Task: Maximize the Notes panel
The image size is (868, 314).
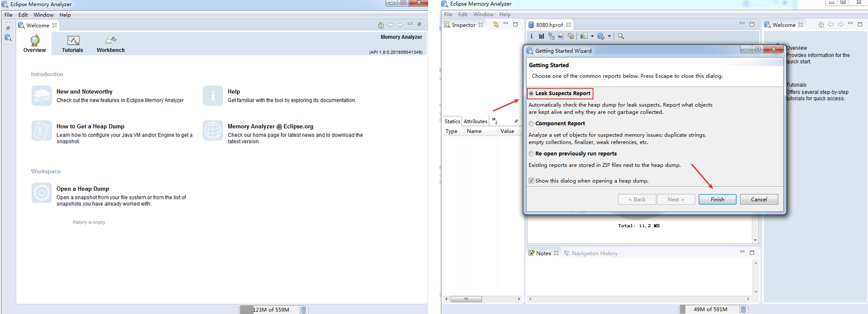Action: [752, 253]
